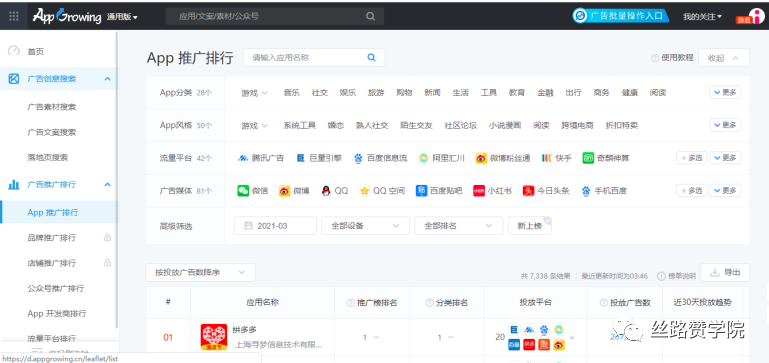Image resolution: width=769 pixels, height=363 pixels.
Task: Toggle the 新上榜 filter
Action: 530,226
